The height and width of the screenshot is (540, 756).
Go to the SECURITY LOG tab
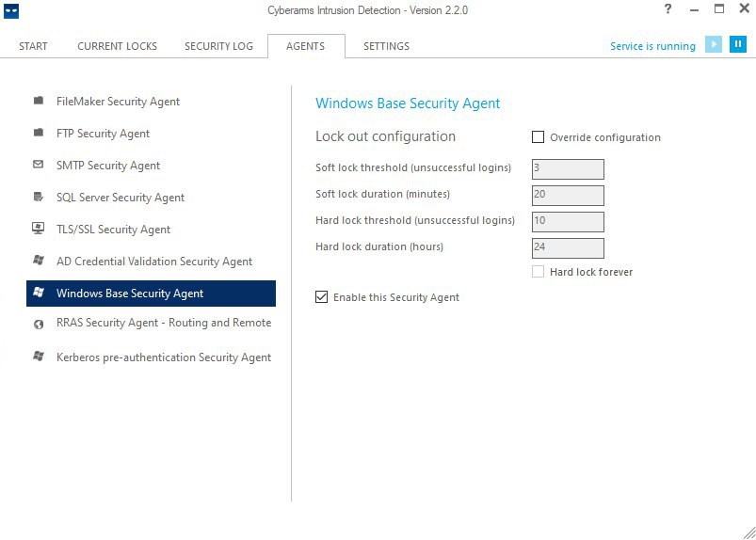click(218, 46)
